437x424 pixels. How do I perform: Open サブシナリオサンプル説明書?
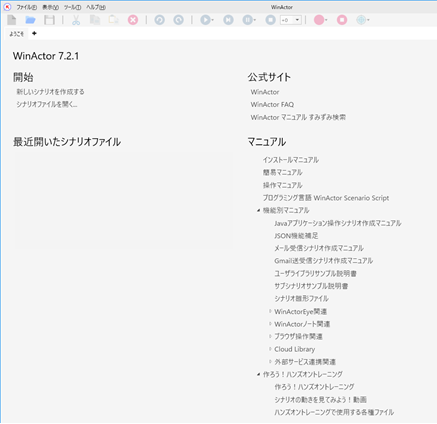(311, 286)
